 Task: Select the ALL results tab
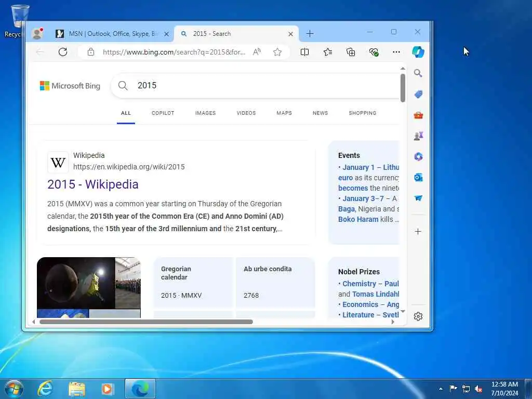click(x=126, y=113)
